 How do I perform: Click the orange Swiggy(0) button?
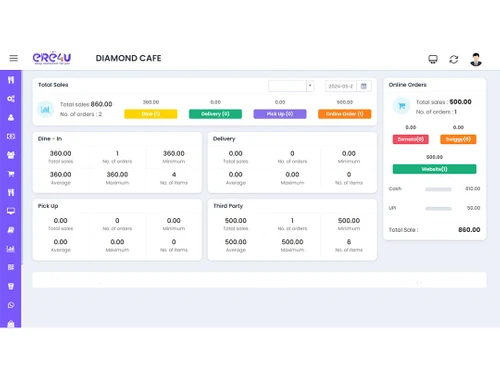(x=458, y=139)
